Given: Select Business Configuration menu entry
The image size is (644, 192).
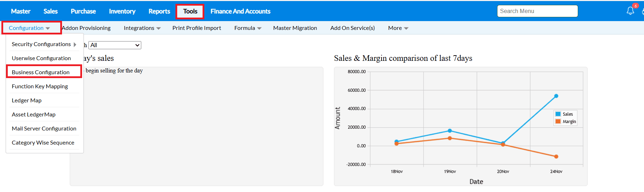Looking at the screenshot, I should (x=41, y=72).
